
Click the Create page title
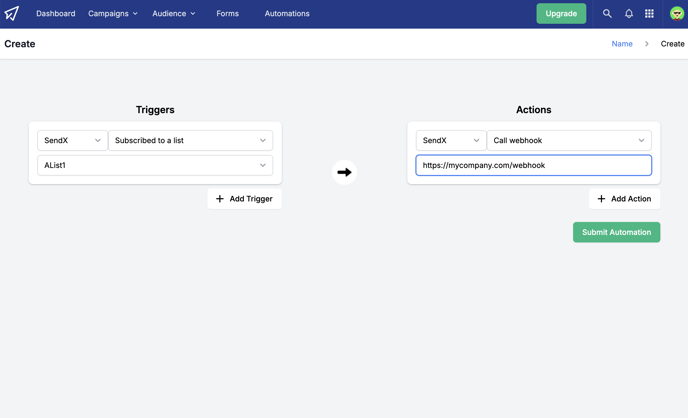pos(20,44)
